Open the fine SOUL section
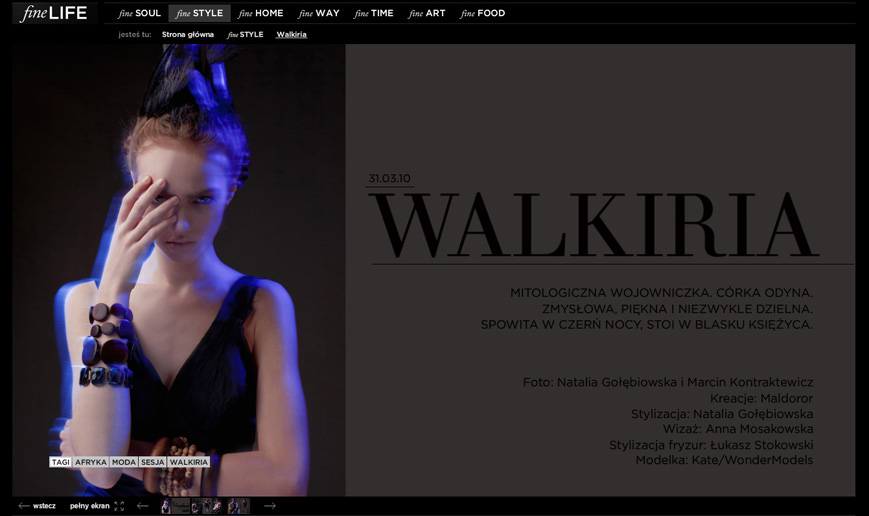 (x=139, y=14)
